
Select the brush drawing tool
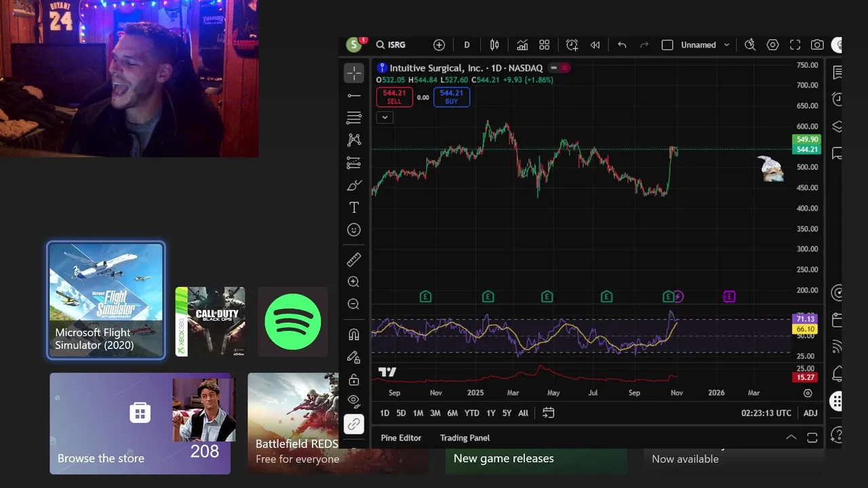354,185
